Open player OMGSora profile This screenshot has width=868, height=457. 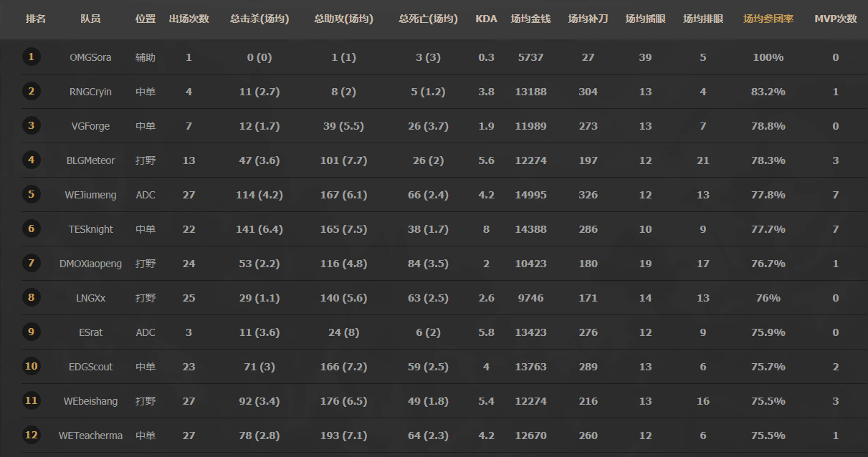pos(90,57)
